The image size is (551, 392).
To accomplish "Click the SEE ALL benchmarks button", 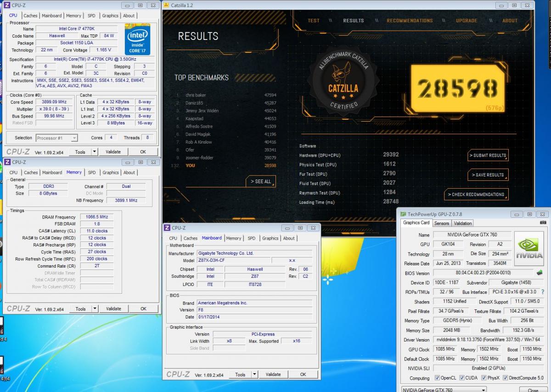I will [x=261, y=181].
